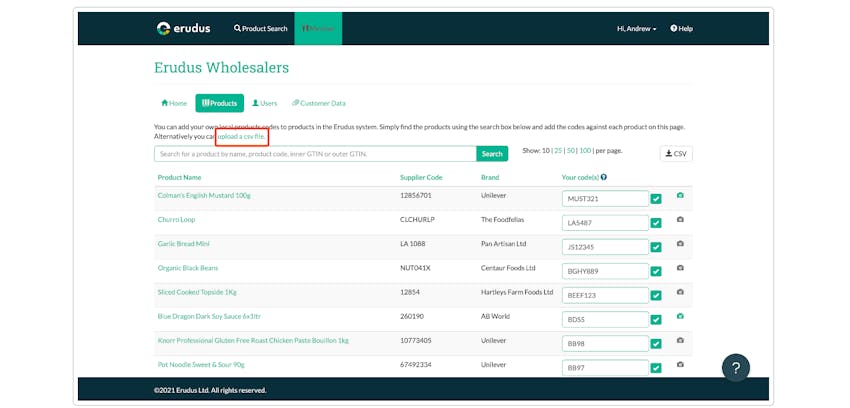Viewport: 850px width, 408px height.
Task: Open the Help link in header
Action: pos(681,29)
